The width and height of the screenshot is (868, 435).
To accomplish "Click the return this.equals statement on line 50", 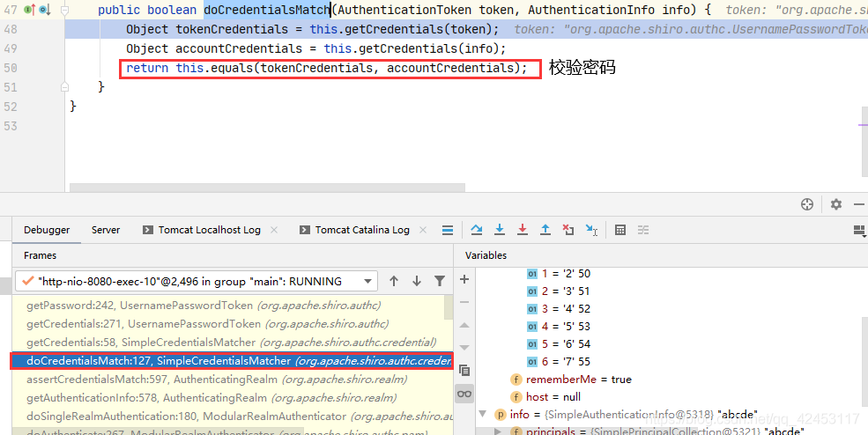I will tap(327, 68).
